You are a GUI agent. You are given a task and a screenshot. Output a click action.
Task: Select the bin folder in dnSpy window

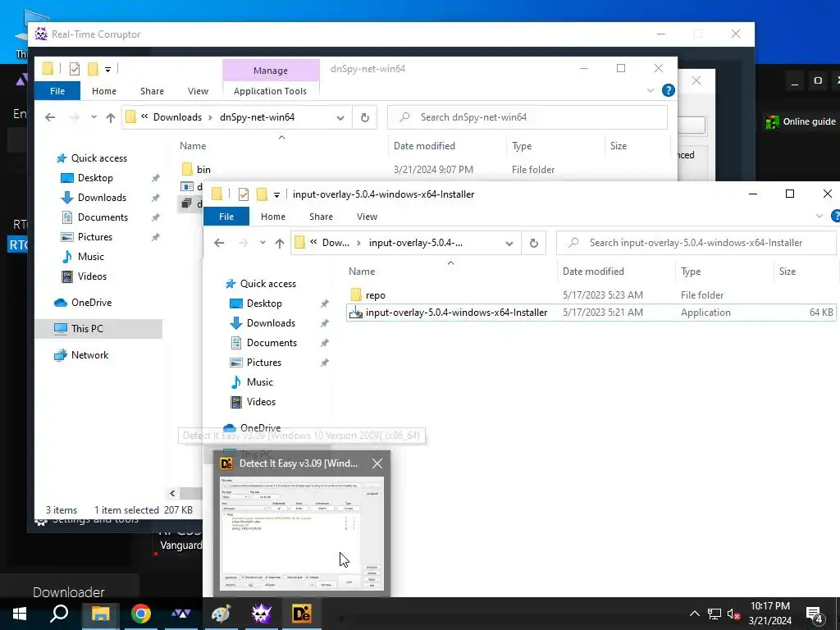203,169
